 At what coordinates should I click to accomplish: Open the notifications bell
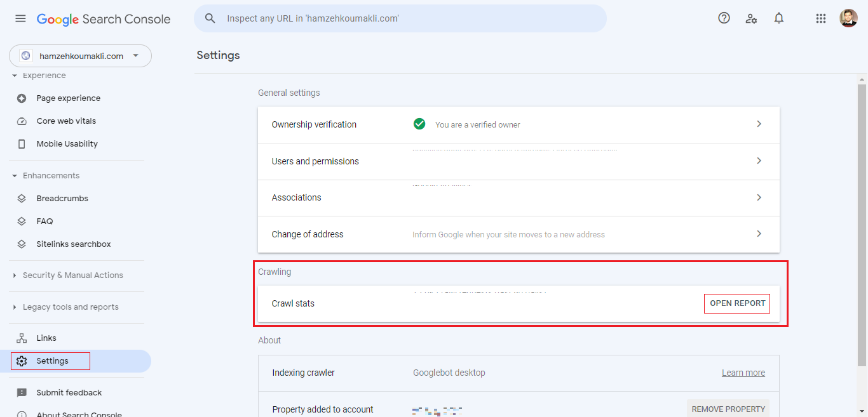click(779, 18)
